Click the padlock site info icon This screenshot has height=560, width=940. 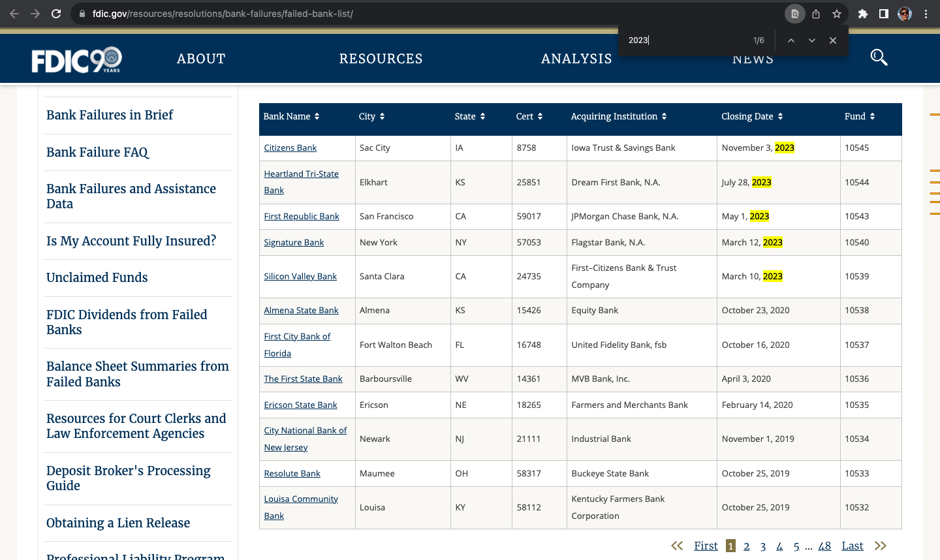point(82,14)
